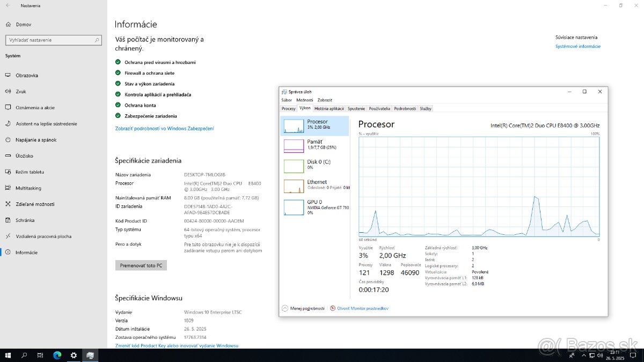Open the Otvoriť Monitor prostriedkov link
The image size is (644, 362).
[362, 308]
